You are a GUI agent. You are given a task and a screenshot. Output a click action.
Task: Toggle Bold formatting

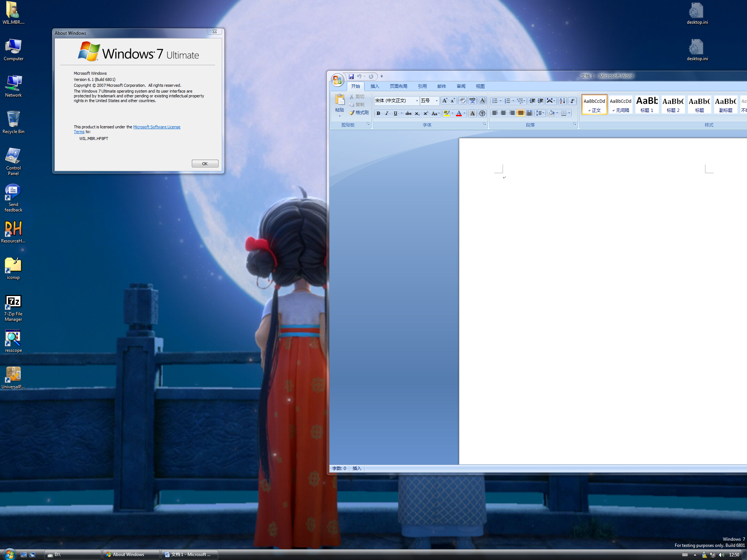click(x=378, y=113)
